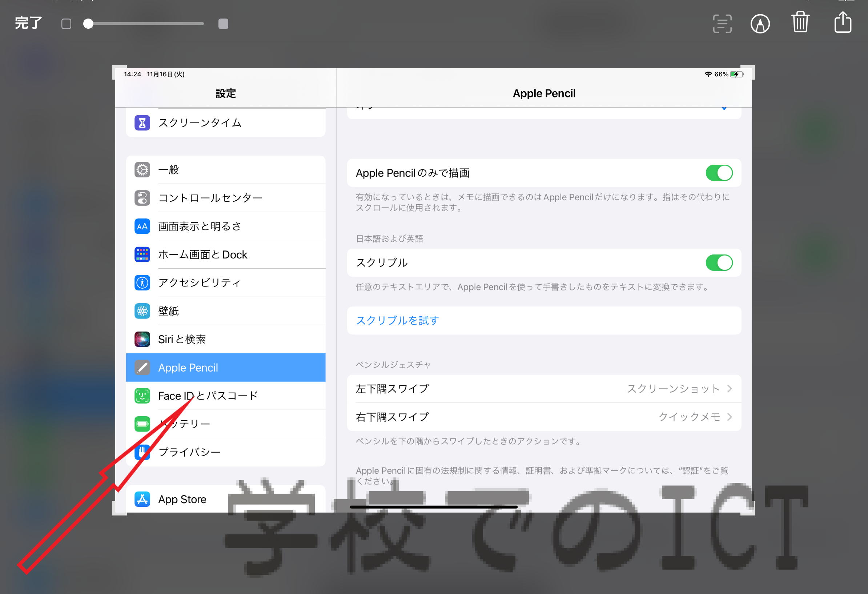Image resolution: width=868 pixels, height=594 pixels.
Task: Open 画面表示と明るさ settings
Action: point(226,226)
